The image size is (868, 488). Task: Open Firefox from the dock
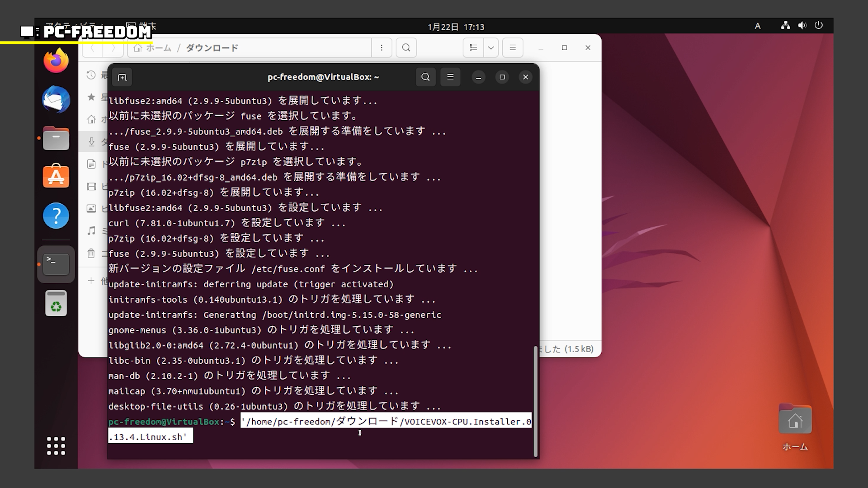click(x=56, y=61)
